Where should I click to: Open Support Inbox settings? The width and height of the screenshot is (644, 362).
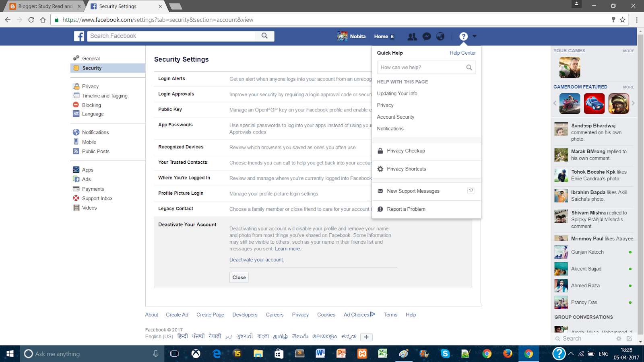[x=97, y=198]
